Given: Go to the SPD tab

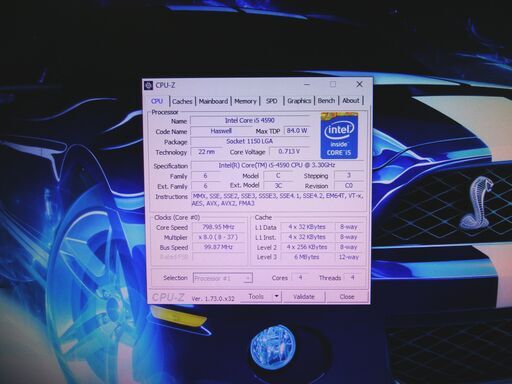Looking at the screenshot, I should [x=272, y=101].
